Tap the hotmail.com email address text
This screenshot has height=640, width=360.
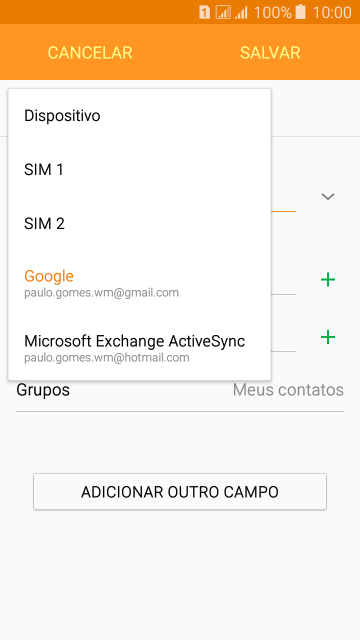[107, 358]
